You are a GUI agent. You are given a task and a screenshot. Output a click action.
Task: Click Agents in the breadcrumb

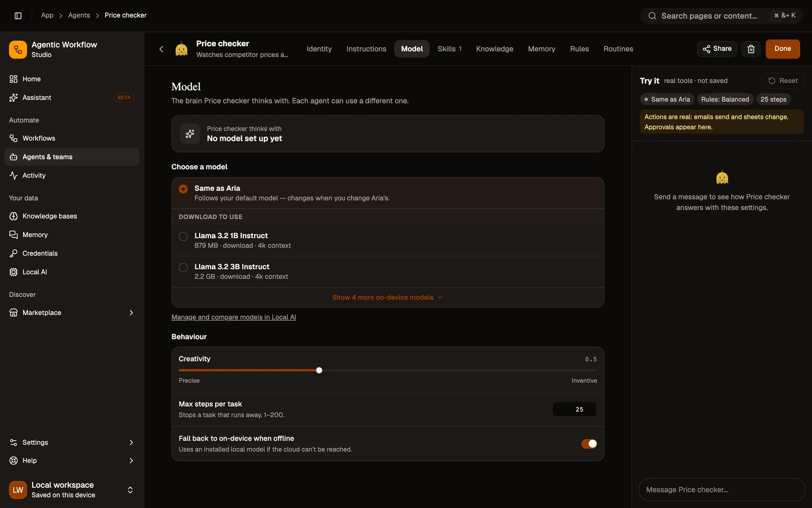pos(79,15)
